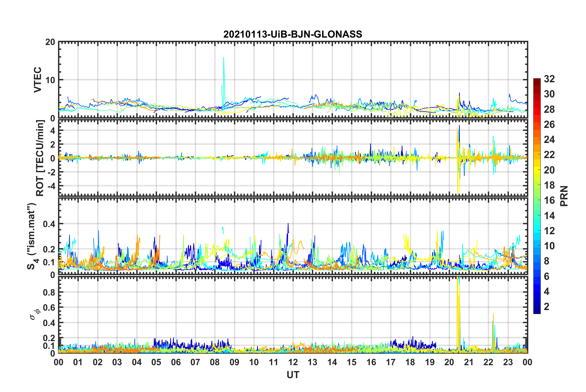Click S4 panel y-tick label 0.2
The width and height of the screenshot is (586, 392).
(x=49, y=249)
